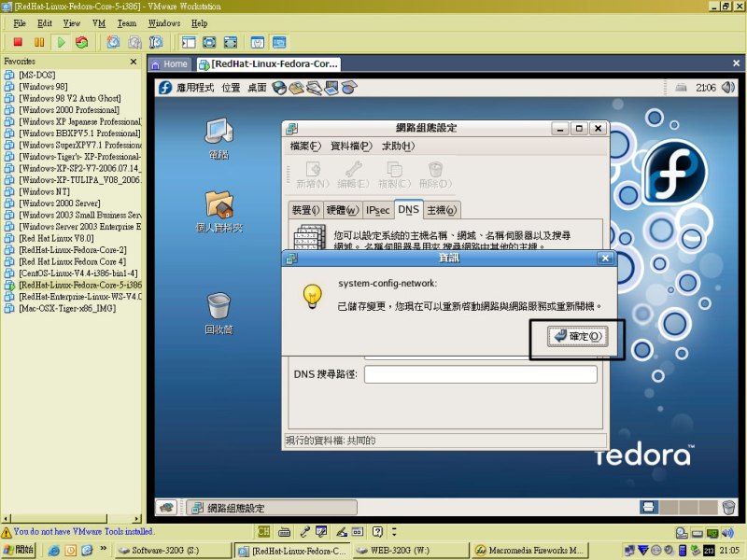Show the VM summary view icon
The height and width of the screenshot is (560, 747).
click(x=258, y=42)
